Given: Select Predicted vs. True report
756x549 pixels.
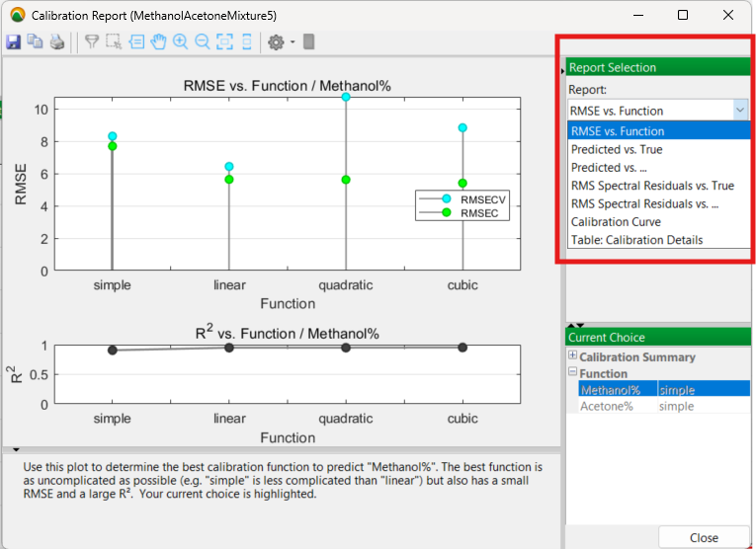Looking at the screenshot, I should click(617, 149).
